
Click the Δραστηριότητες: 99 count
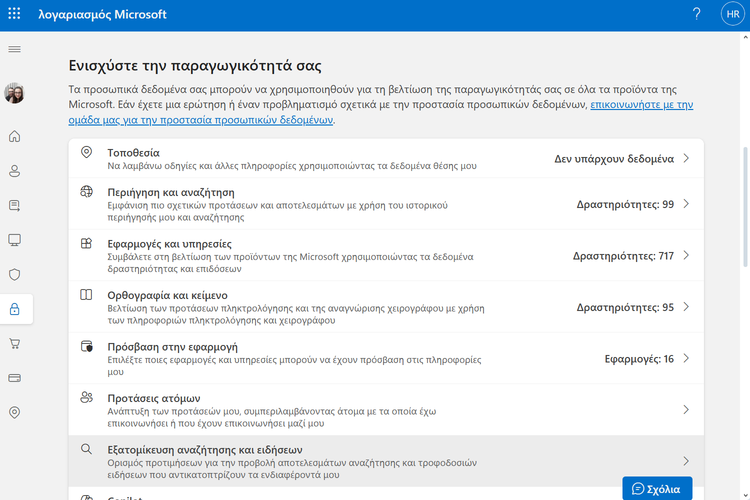625,204
